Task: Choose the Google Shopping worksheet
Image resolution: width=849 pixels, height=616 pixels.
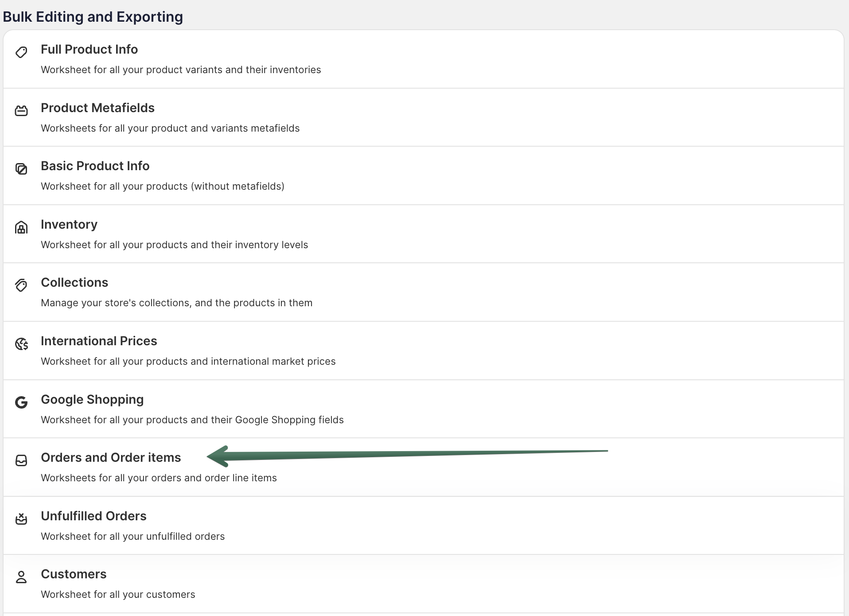Action: tap(92, 399)
